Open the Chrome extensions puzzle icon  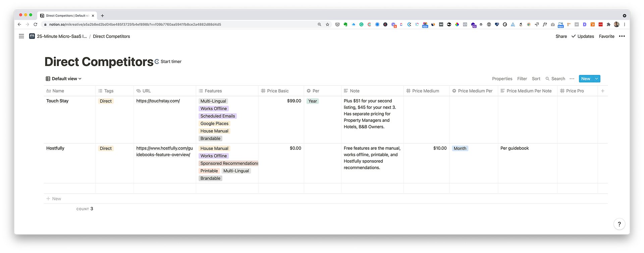click(x=608, y=24)
